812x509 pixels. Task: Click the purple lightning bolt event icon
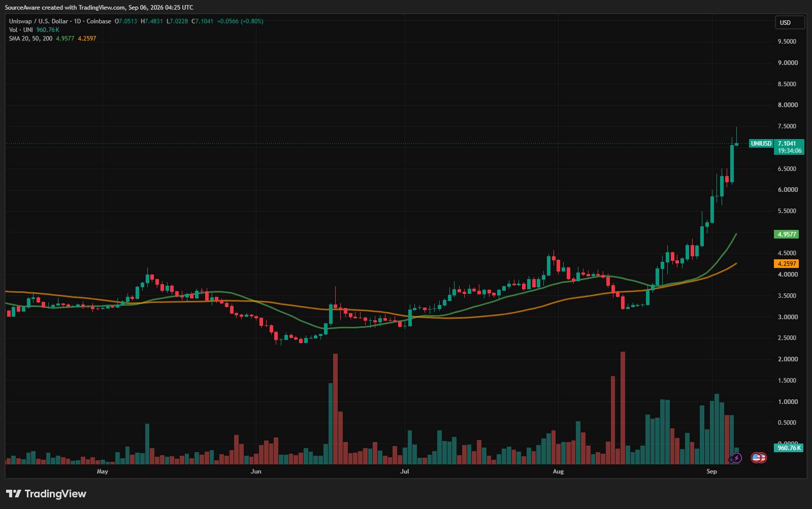point(737,458)
